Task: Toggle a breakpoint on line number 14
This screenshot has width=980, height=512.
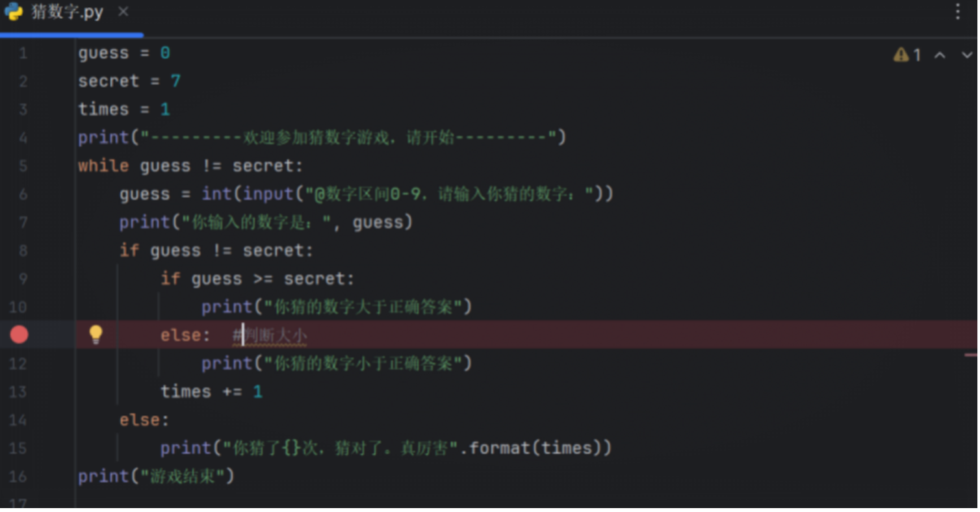Action: pyautogui.click(x=19, y=420)
